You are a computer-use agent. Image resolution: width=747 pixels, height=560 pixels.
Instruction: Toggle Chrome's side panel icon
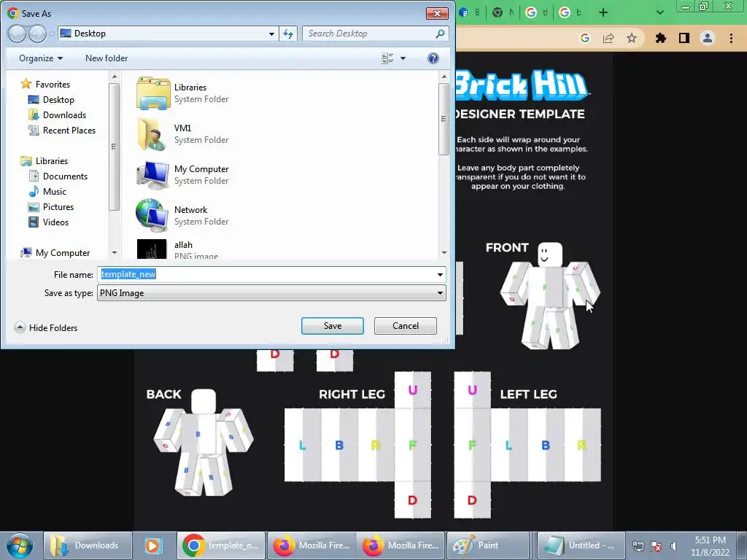(x=684, y=38)
